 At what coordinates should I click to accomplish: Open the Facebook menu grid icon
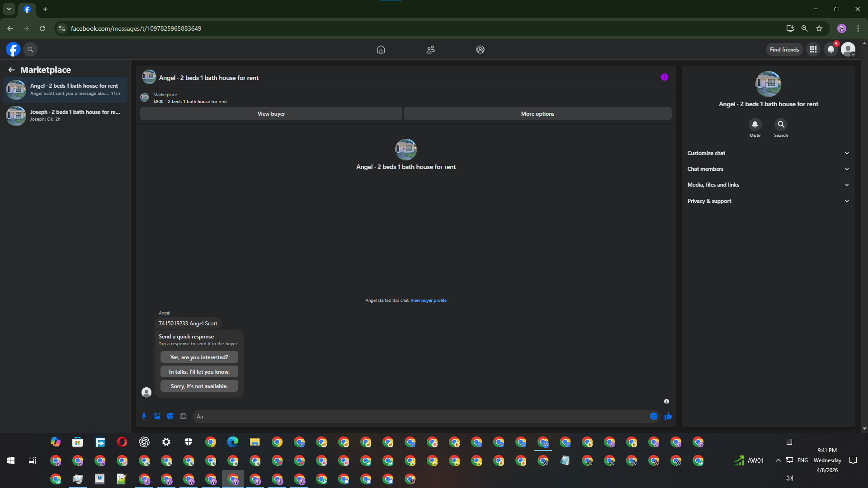(x=813, y=50)
